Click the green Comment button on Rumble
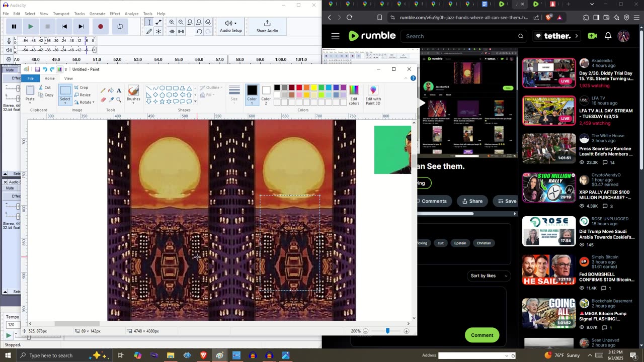Image resolution: width=644 pixels, height=362 pixels. pos(482,335)
